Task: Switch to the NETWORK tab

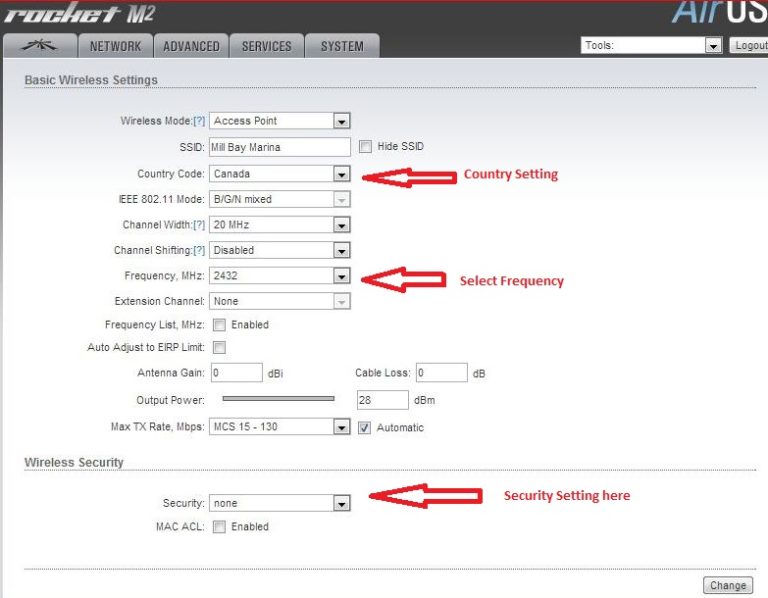Action: point(115,46)
